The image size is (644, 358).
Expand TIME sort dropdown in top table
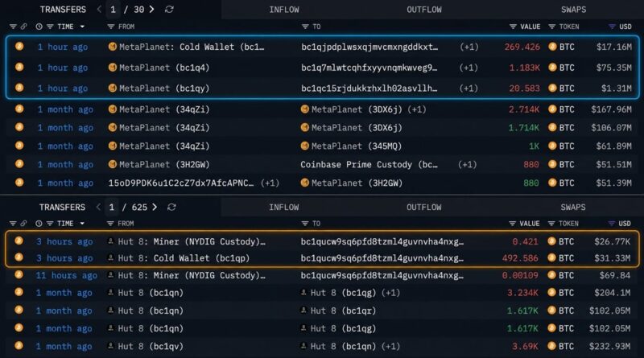click(82, 27)
